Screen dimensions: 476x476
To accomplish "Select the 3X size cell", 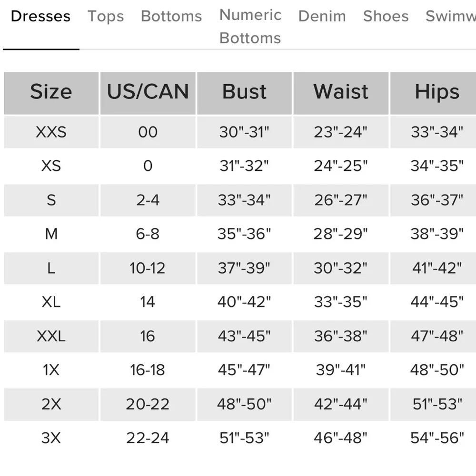I will 51,438.
